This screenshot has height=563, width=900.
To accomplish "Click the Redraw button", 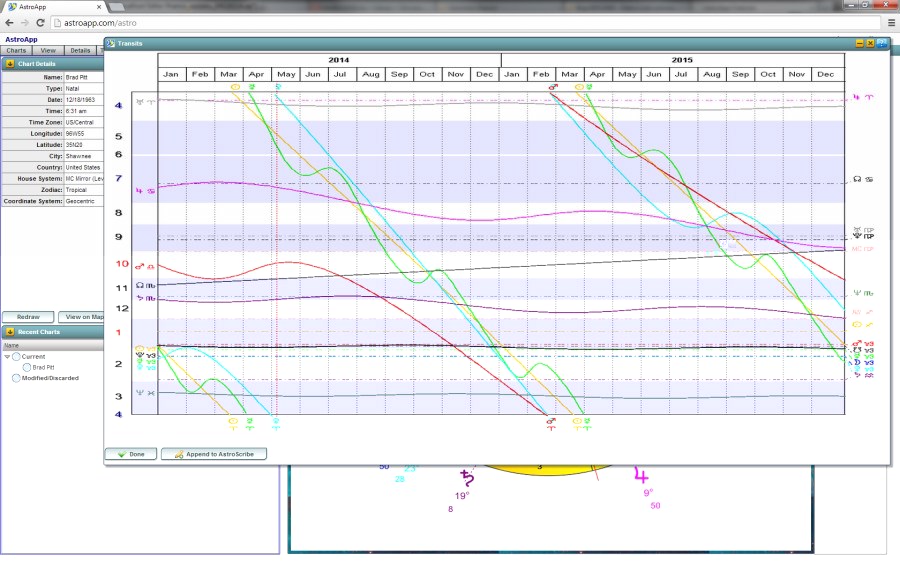I will coord(28,317).
